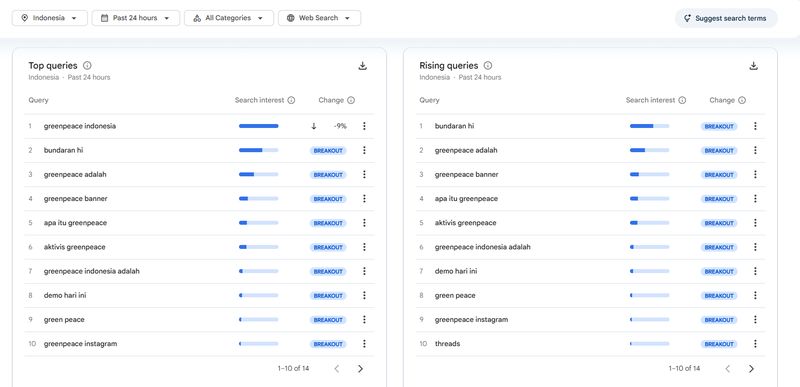This screenshot has height=387, width=800.
Task: Open greenpeace instagram query in Top queries
Action: [81, 344]
